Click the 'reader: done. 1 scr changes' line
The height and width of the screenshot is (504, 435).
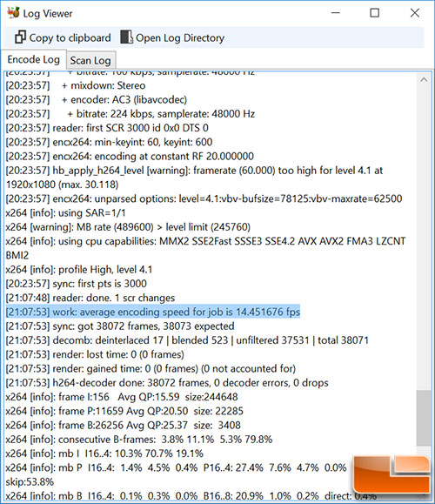90,298
